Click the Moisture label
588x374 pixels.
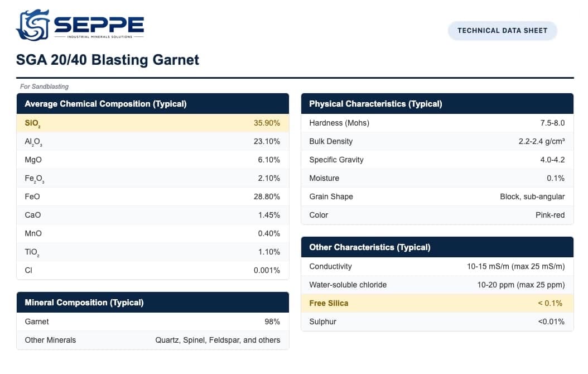coord(324,178)
